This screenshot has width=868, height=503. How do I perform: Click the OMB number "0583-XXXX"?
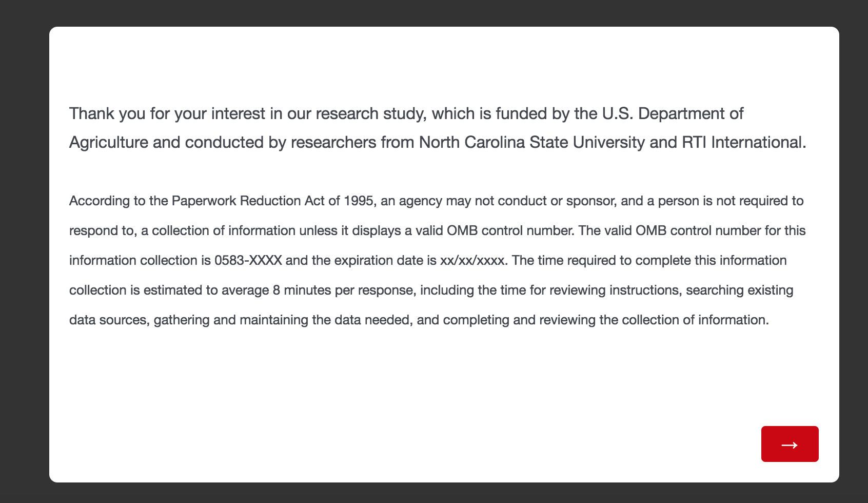(x=248, y=260)
